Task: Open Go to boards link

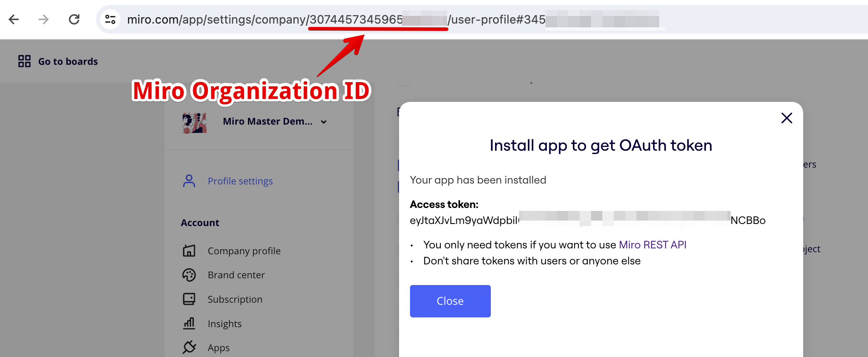Action: click(x=68, y=61)
